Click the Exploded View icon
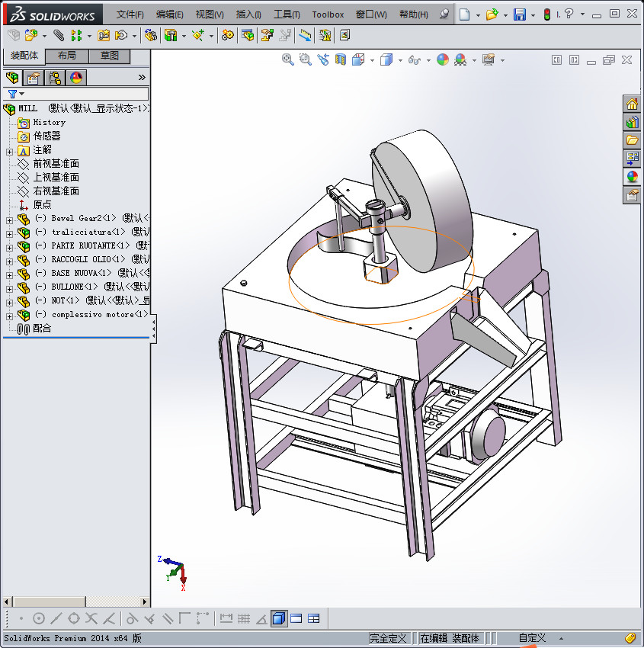 [x=268, y=35]
